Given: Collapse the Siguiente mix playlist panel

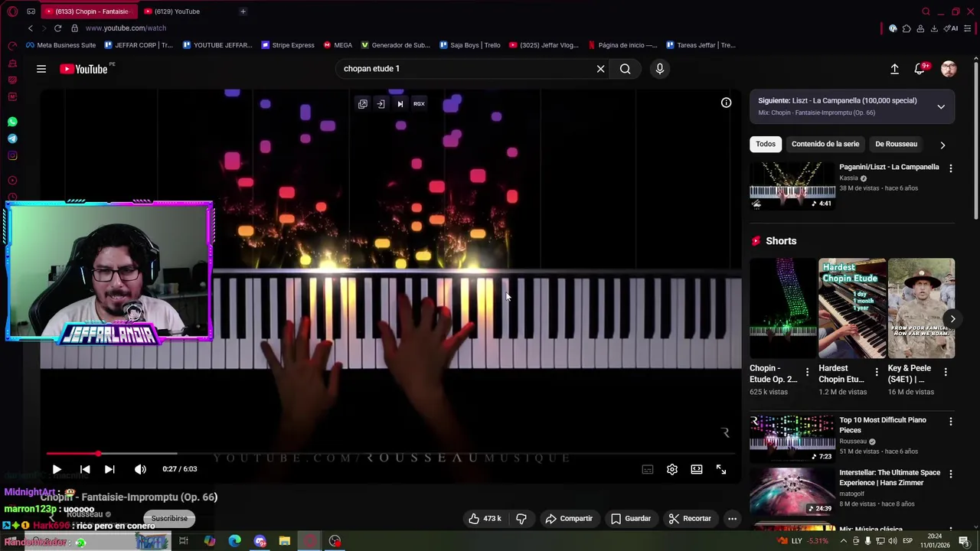Looking at the screenshot, I should (x=941, y=106).
